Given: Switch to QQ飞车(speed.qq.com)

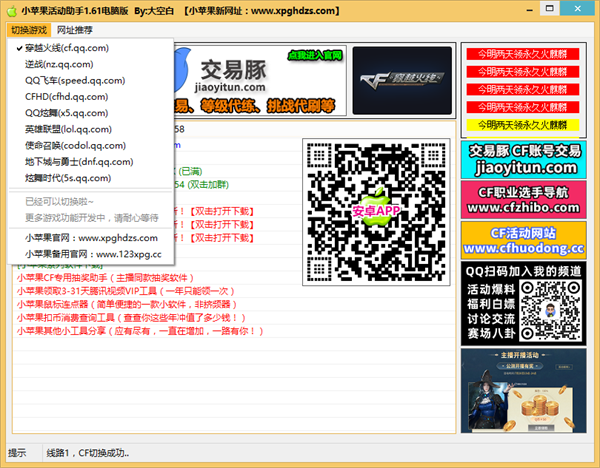Looking at the screenshot, I should pos(90,81).
